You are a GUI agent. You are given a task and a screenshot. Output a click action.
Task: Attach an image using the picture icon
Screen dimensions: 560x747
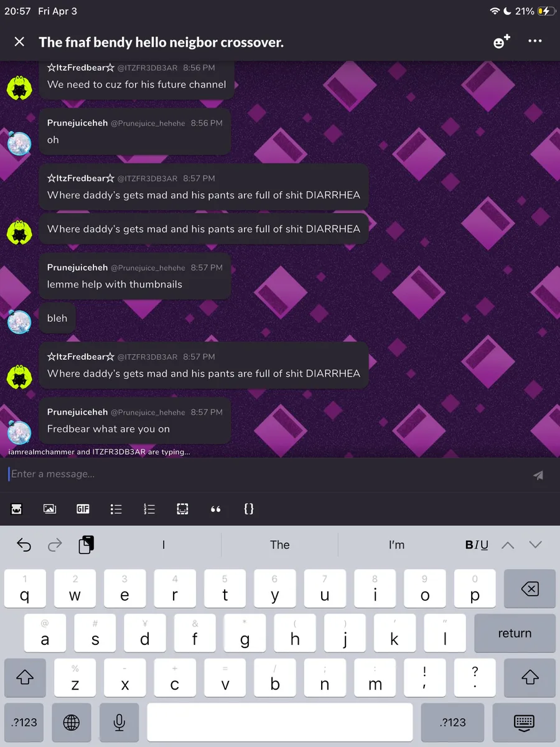tap(50, 509)
